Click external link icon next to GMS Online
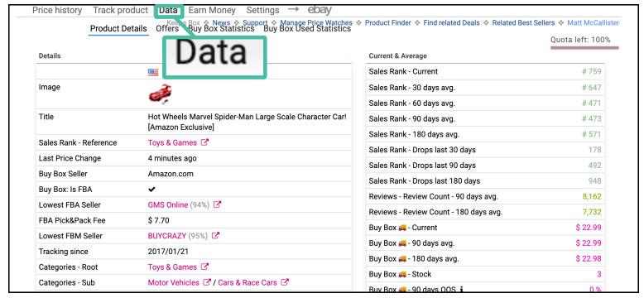The height and width of the screenshot is (298, 644). [217, 204]
